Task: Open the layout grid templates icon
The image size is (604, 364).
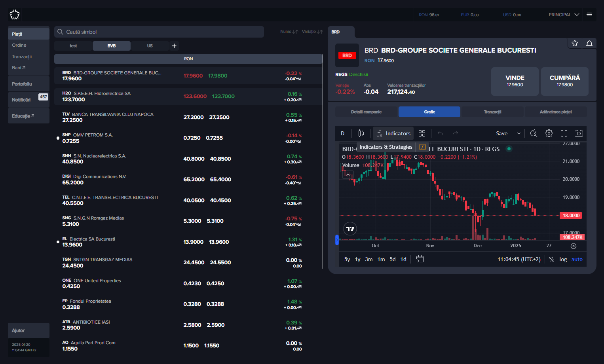Action: tap(422, 133)
